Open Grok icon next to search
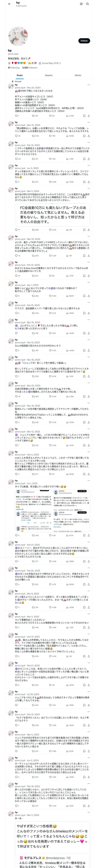Image resolution: width=98 pixels, height=868 pixels. (x=81, y=4)
